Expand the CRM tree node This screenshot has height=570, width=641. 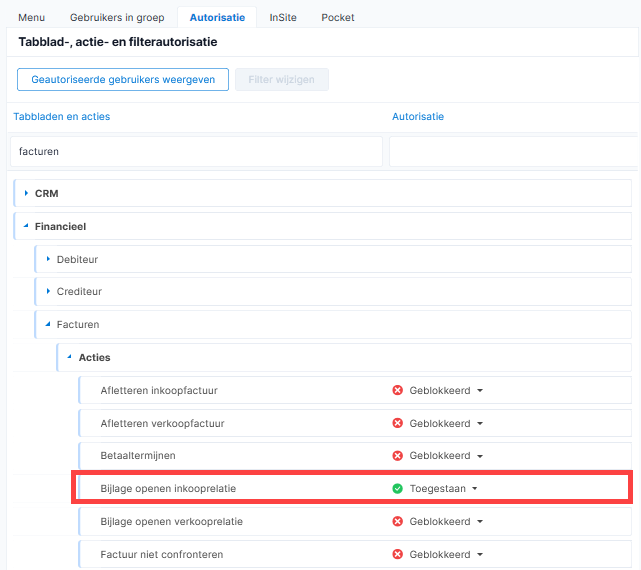tap(26, 193)
